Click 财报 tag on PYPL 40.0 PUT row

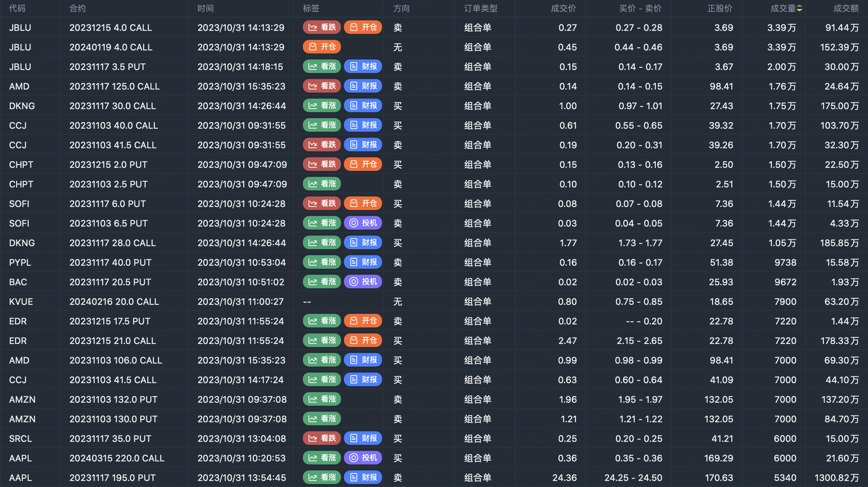[x=363, y=262]
